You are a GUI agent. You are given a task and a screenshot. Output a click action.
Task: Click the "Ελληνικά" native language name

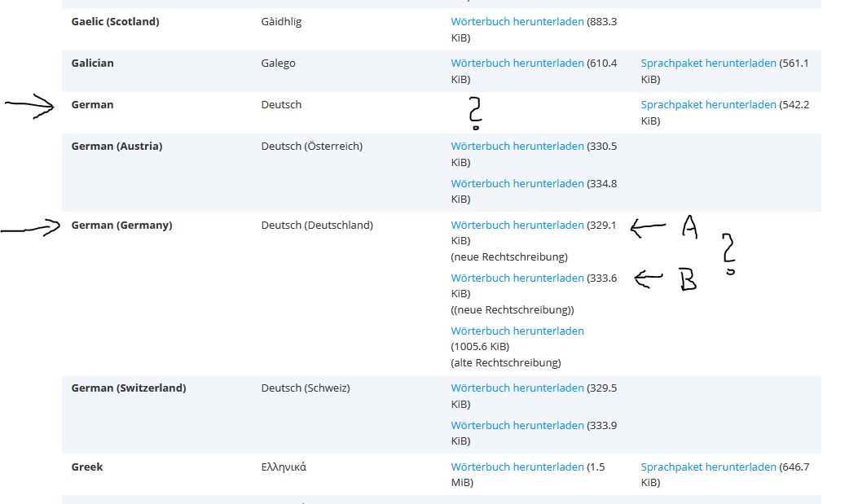click(284, 467)
